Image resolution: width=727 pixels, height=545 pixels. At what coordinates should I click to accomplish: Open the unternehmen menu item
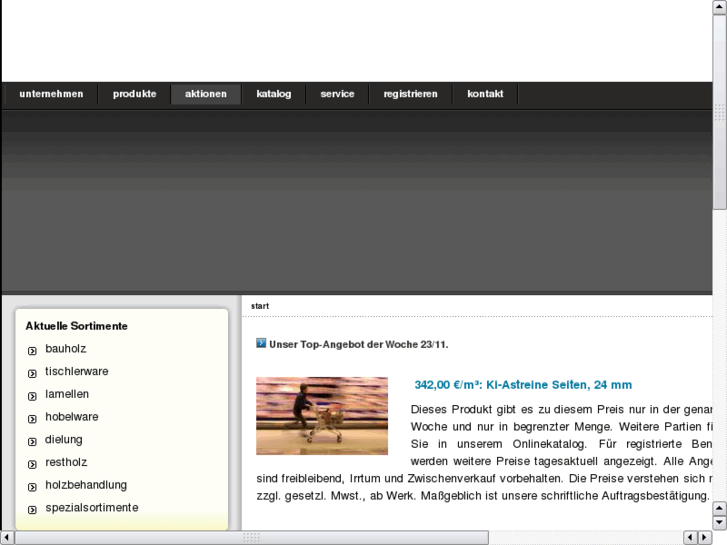pyautogui.click(x=51, y=94)
